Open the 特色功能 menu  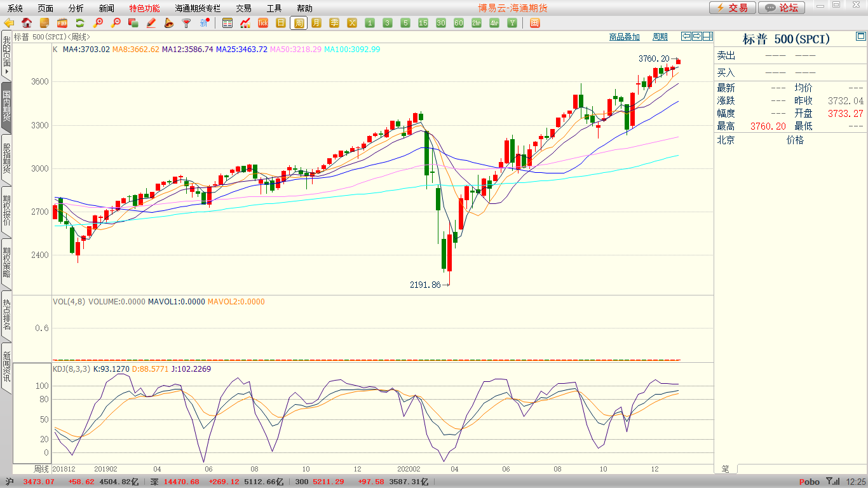[x=145, y=8]
